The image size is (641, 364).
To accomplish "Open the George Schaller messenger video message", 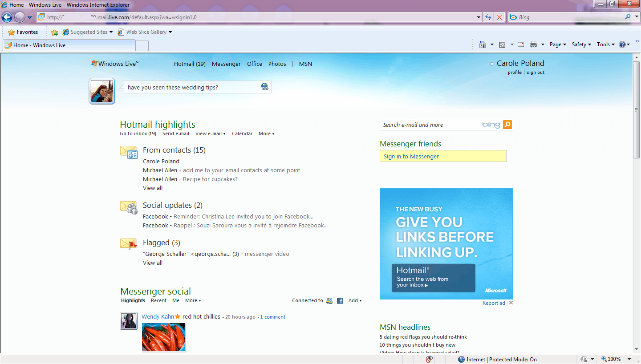I will pyautogui.click(x=267, y=254).
